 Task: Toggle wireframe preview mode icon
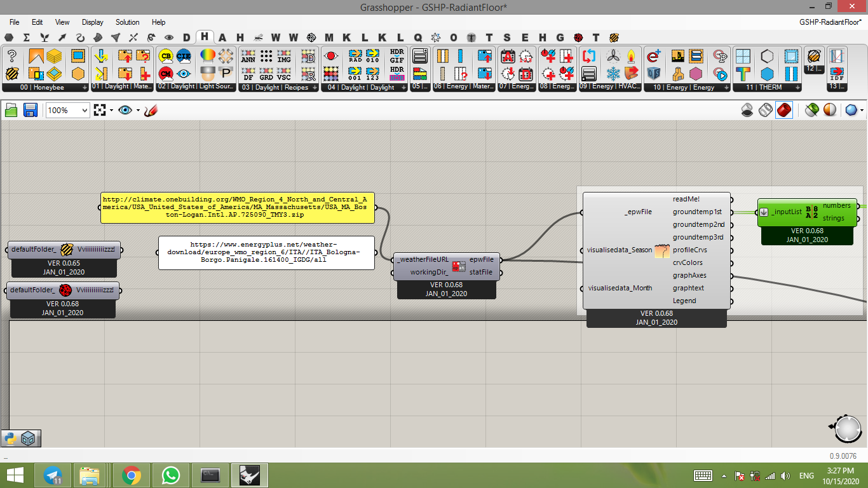click(766, 110)
